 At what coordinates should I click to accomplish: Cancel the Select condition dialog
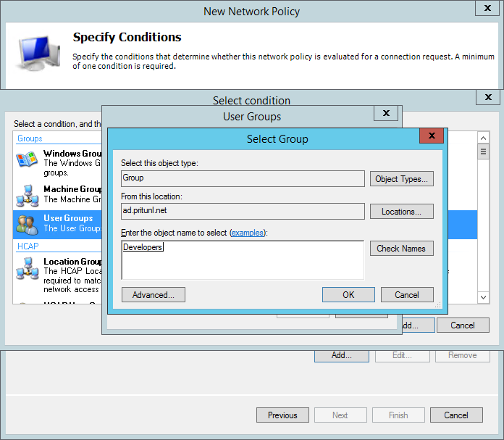[463, 325]
